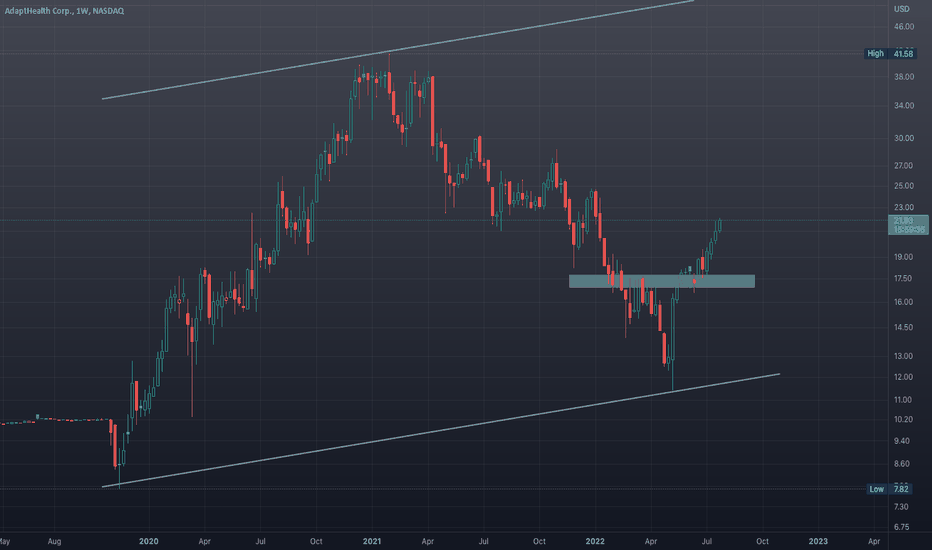Click the 27.00 price axis label
The width and height of the screenshot is (932, 550).
coord(903,165)
